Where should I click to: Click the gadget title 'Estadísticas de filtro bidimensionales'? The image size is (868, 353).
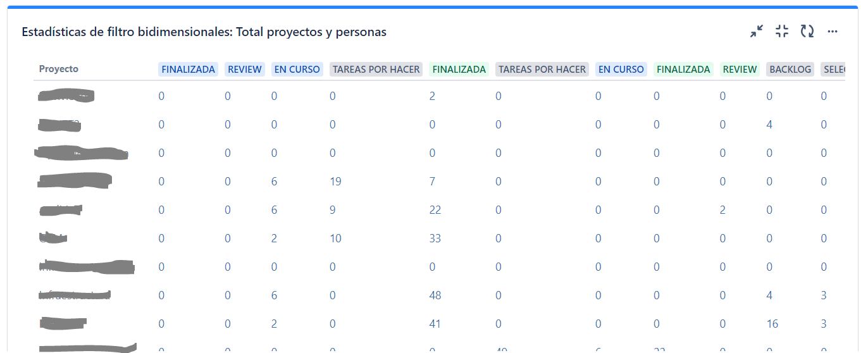204,32
